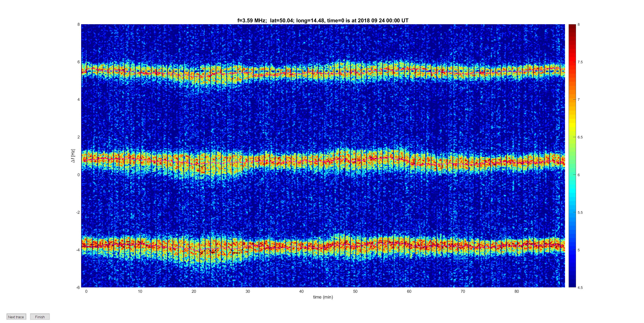Click the colorbar at value 7.5
This screenshot has width=644, height=323.
(572, 62)
